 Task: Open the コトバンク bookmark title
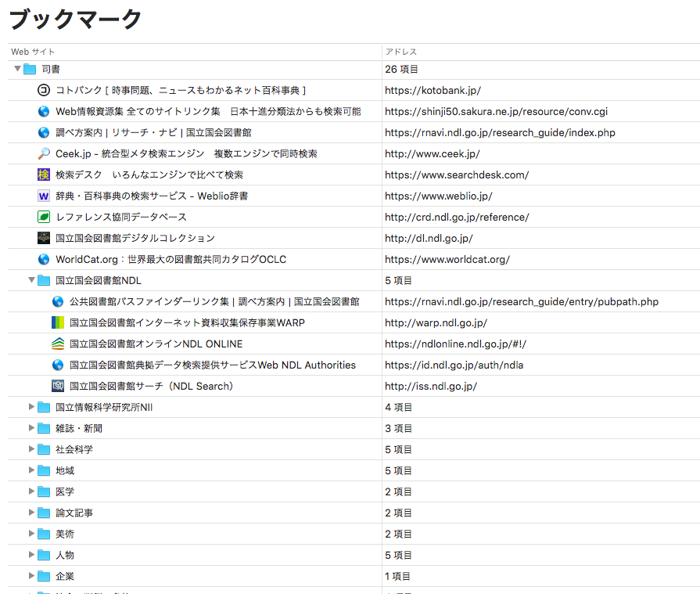181,90
